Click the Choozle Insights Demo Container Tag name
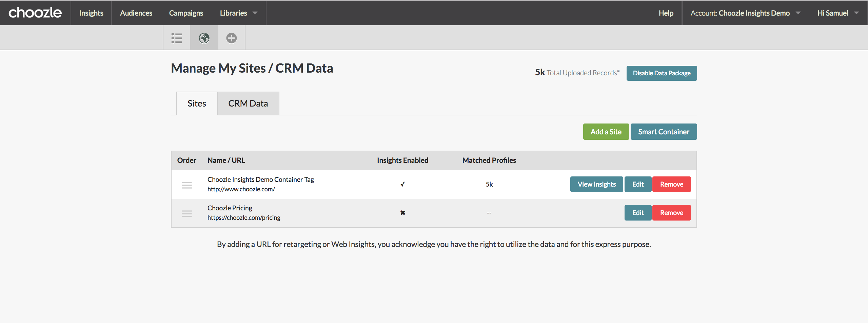Viewport: 868px width, 323px height. (261, 179)
